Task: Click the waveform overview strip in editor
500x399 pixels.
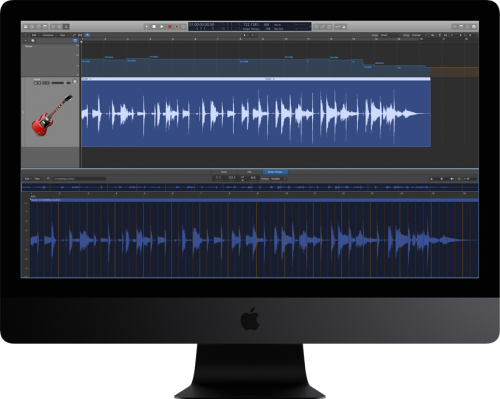Action: 250,187
